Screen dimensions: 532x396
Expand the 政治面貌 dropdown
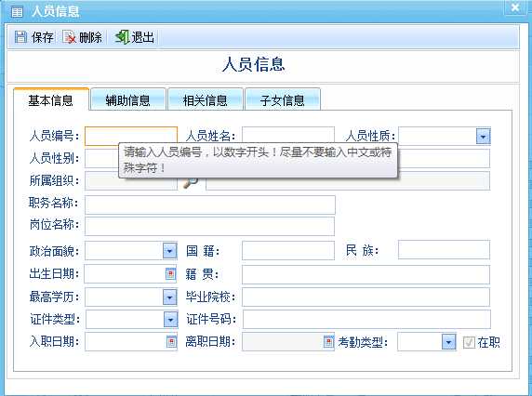pyautogui.click(x=169, y=251)
